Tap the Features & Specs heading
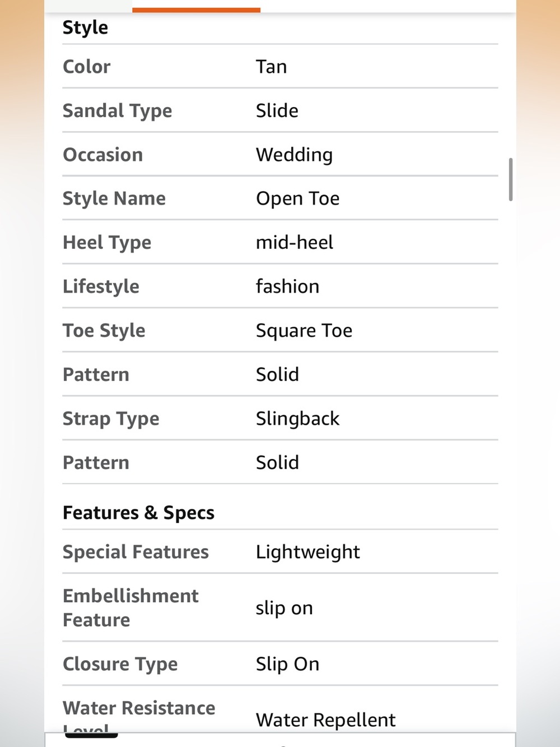560x747 pixels. point(138,513)
